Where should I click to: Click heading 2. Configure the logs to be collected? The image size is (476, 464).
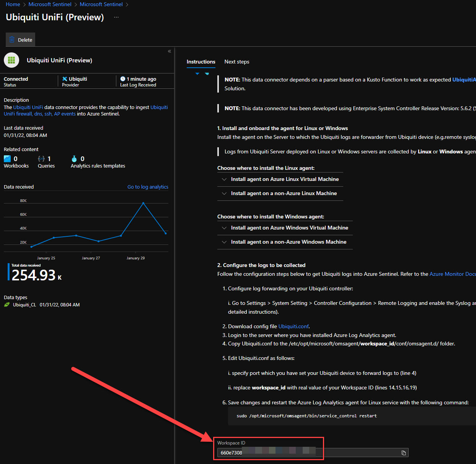point(261,265)
